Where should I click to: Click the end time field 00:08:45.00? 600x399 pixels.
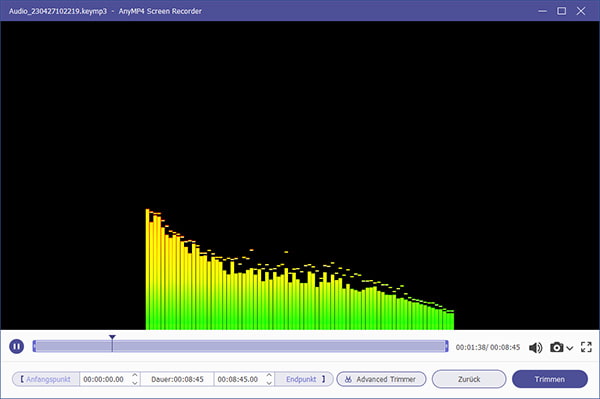(238, 379)
